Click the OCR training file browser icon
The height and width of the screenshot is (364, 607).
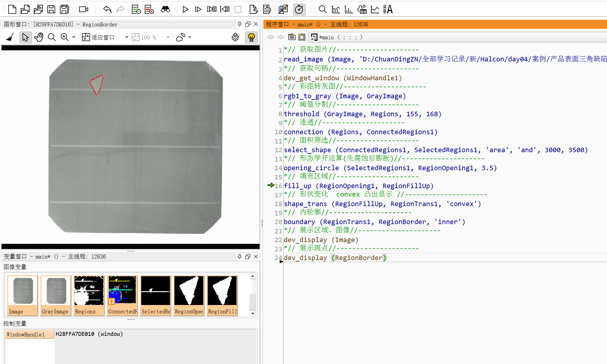tap(388, 9)
